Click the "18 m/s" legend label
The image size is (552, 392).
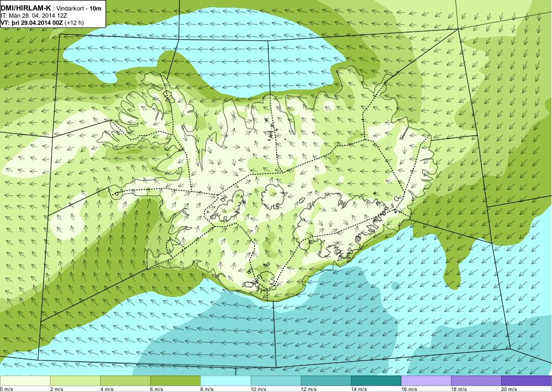[x=459, y=389]
